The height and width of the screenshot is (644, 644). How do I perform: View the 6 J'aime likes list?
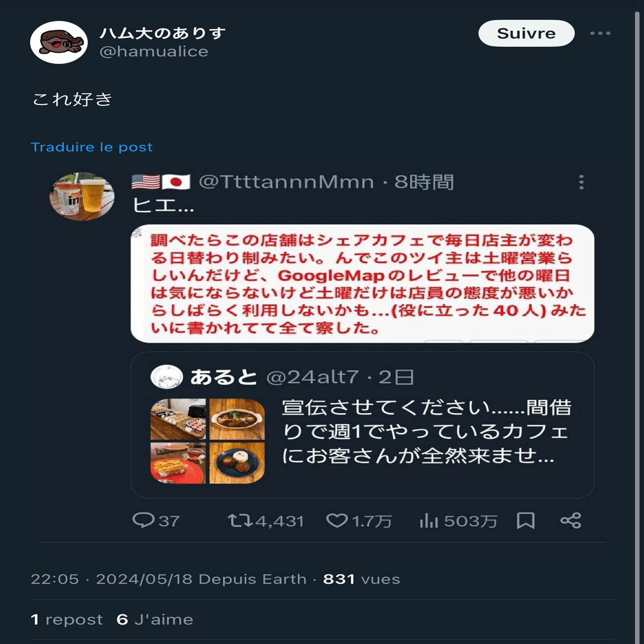(x=155, y=619)
